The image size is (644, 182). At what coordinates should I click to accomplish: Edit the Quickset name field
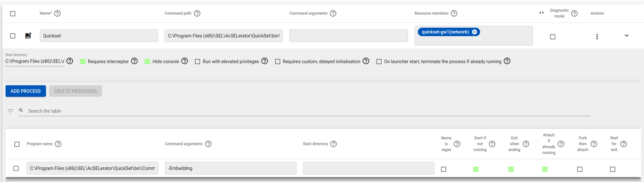[x=99, y=36]
